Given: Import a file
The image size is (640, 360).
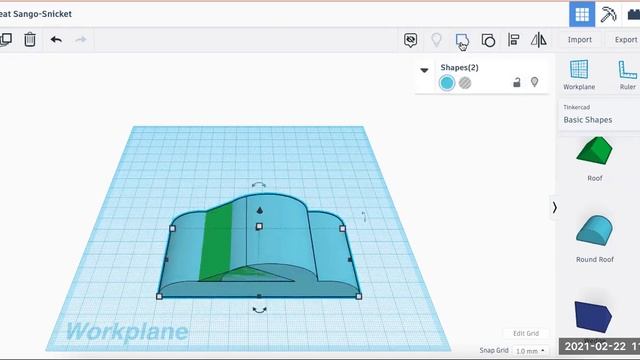Looking at the screenshot, I should [x=580, y=40].
